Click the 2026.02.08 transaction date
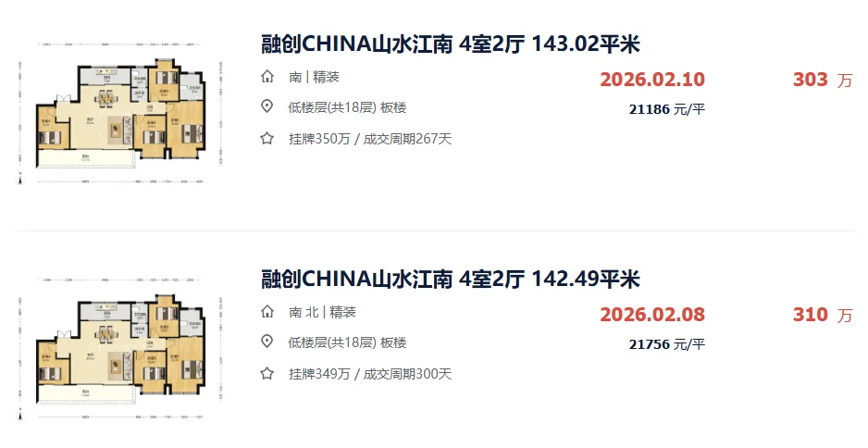The height and width of the screenshot is (448, 868). click(652, 314)
